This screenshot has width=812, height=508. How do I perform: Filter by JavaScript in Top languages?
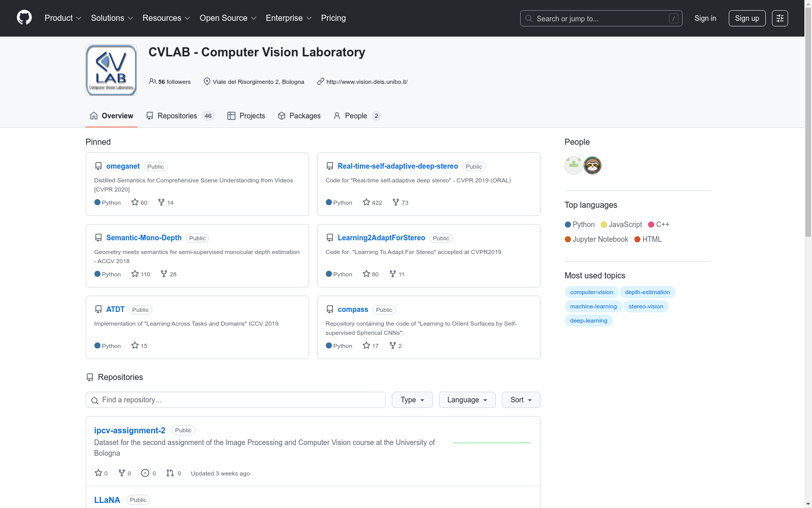point(621,225)
